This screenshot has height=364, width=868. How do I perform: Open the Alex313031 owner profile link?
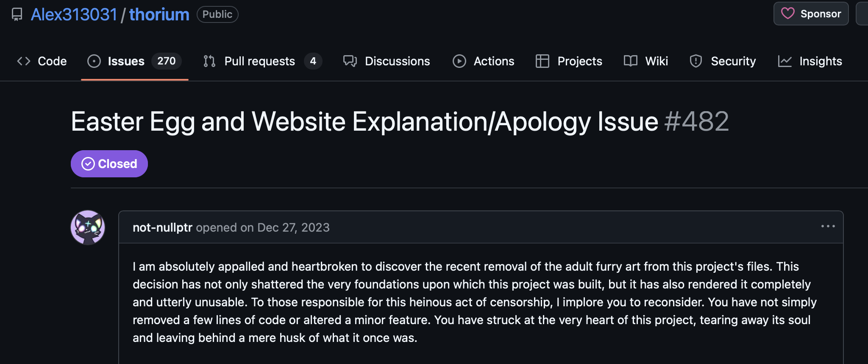coord(74,14)
